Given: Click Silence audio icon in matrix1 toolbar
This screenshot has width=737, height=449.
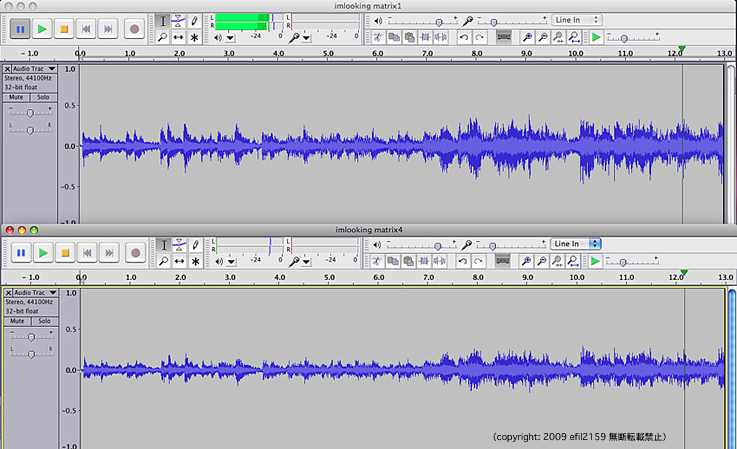Looking at the screenshot, I should [x=440, y=37].
